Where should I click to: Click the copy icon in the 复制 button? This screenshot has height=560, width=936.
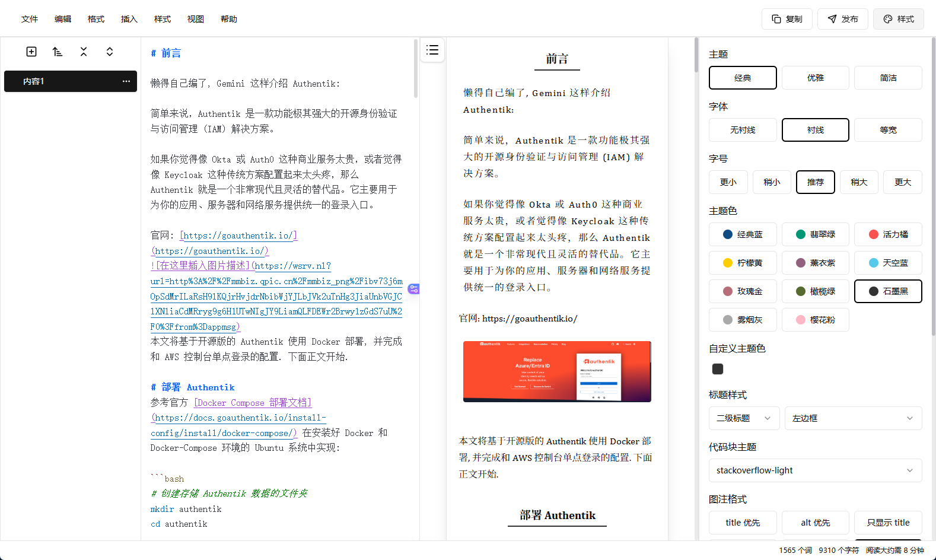[776, 19]
